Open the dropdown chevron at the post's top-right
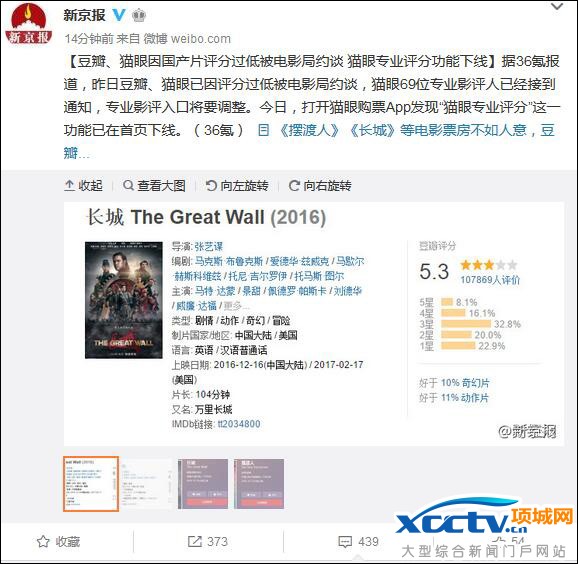The image size is (578, 564). (x=557, y=7)
